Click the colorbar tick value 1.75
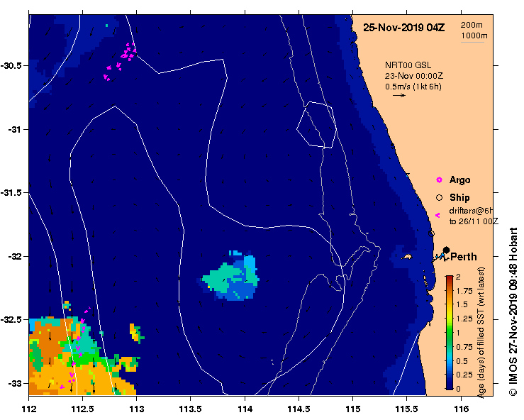 click(464, 291)
